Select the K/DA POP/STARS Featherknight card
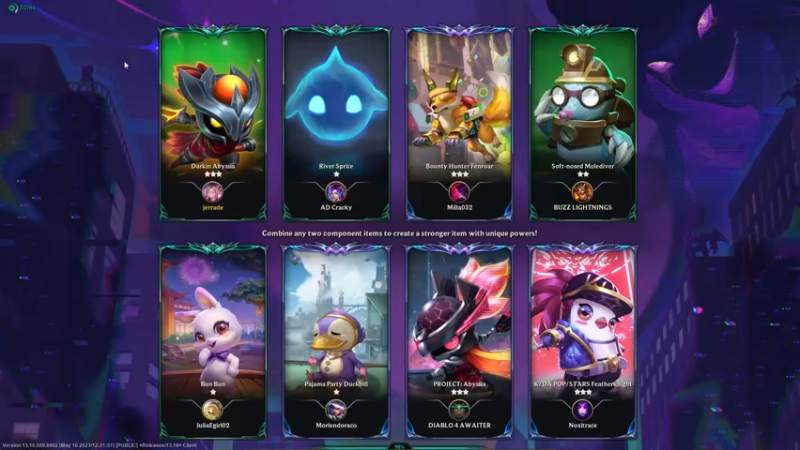800x450 pixels. click(x=583, y=342)
